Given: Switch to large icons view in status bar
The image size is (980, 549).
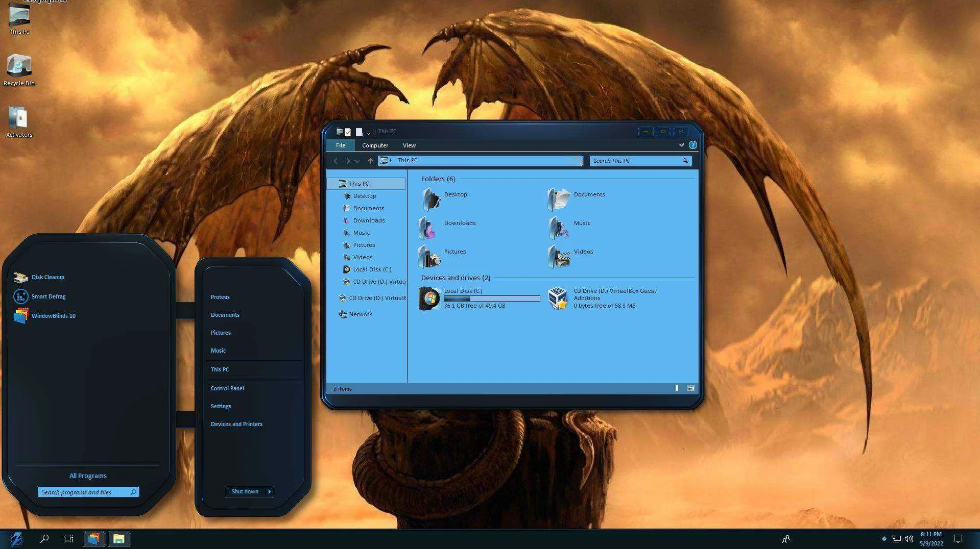Looking at the screenshot, I should pyautogui.click(x=691, y=388).
